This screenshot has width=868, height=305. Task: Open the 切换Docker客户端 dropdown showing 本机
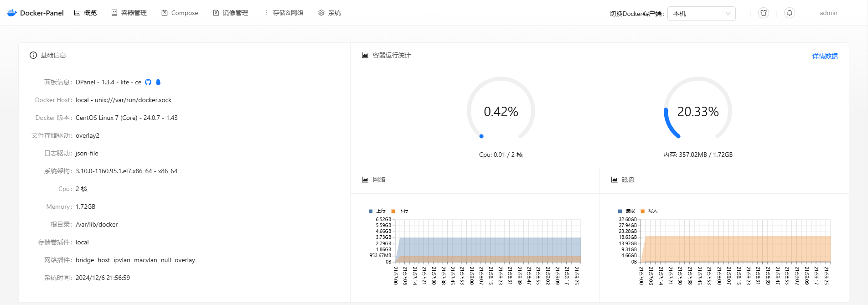point(701,14)
